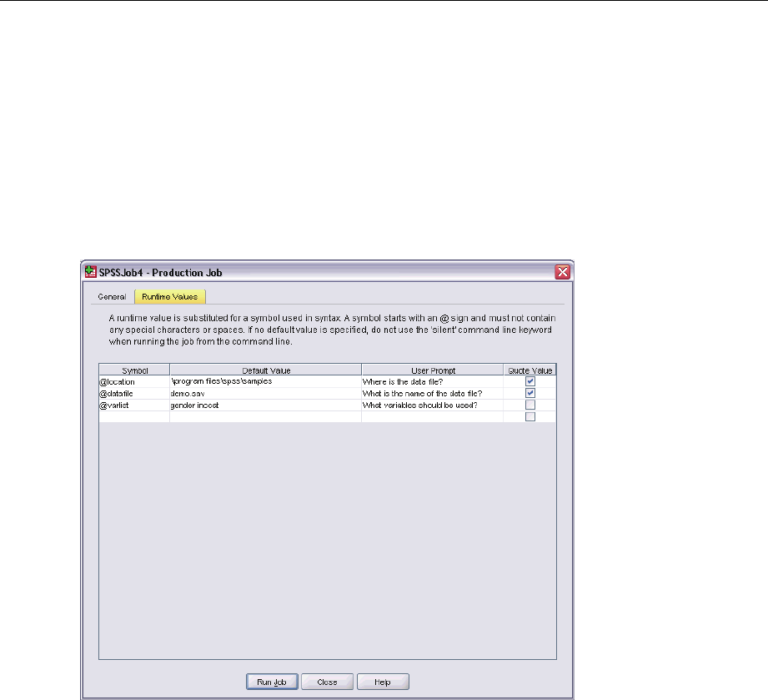The width and height of the screenshot is (768, 700).
Task: Switch to the General tab
Action: coord(112,296)
